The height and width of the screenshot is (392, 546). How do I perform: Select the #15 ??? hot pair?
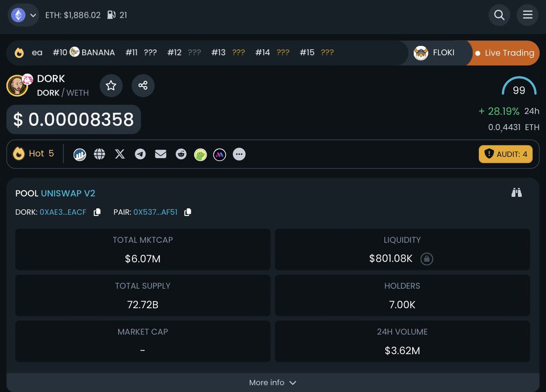tap(317, 52)
